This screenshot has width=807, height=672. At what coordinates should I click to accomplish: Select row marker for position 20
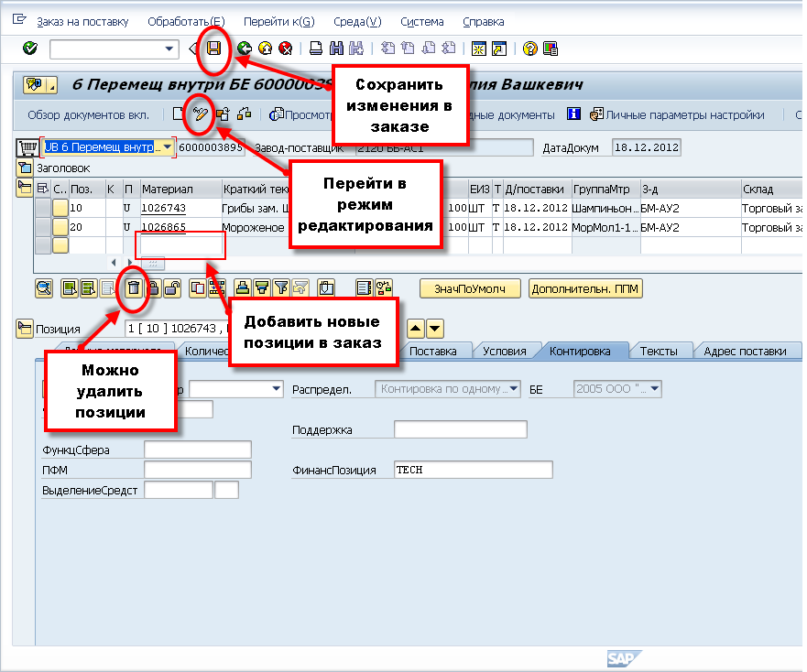(x=43, y=227)
